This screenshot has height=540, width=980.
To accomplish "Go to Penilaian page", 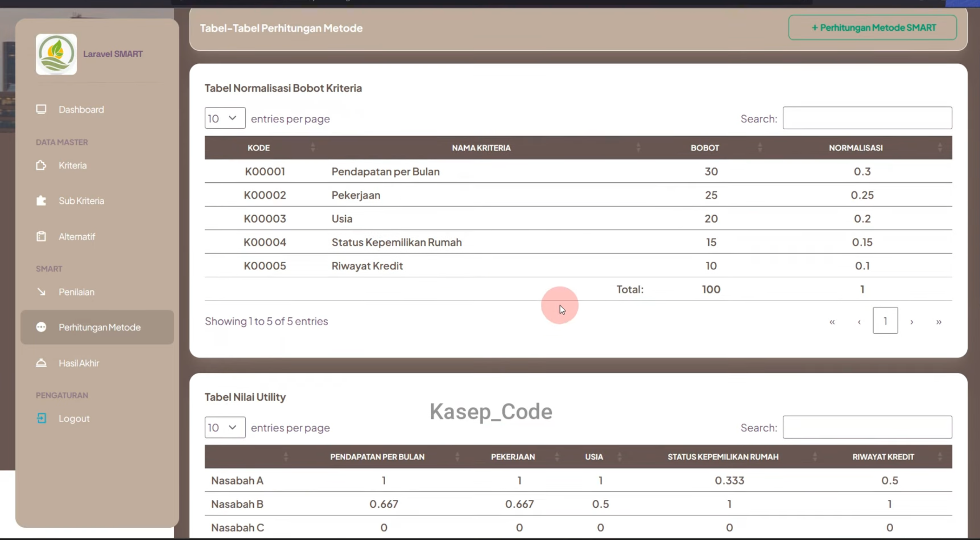I will [76, 292].
